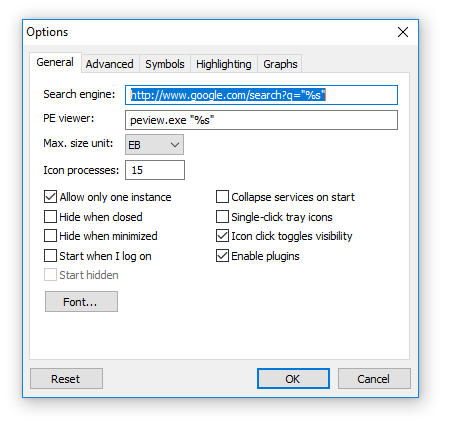This screenshot has height=423, width=450.
Task: Click the Icon processes number field
Action: [155, 170]
